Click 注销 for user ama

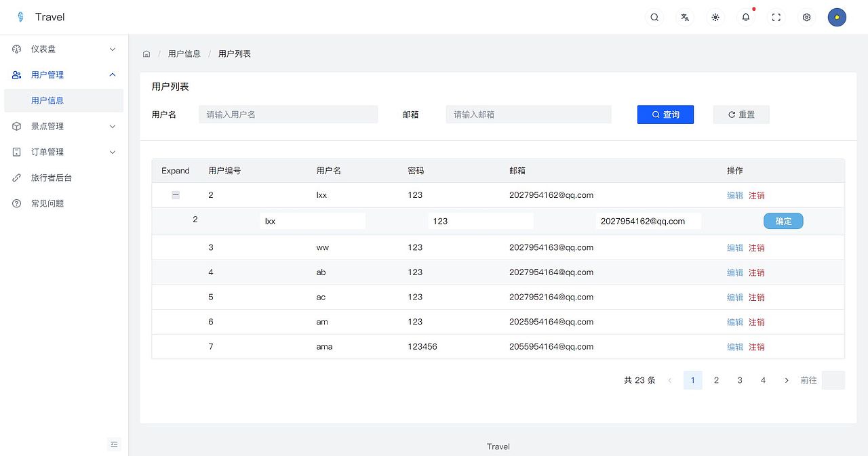(x=757, y=346)
